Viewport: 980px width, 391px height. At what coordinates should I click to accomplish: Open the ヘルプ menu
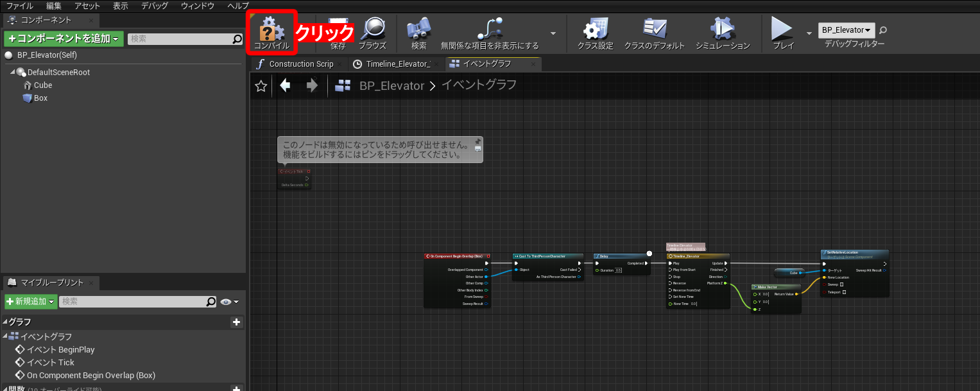point(239,6)
